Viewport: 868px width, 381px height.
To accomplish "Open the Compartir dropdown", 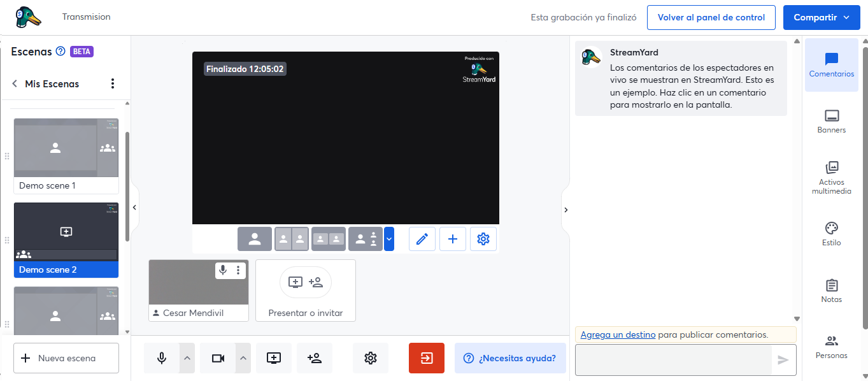I will click(822, 18).
